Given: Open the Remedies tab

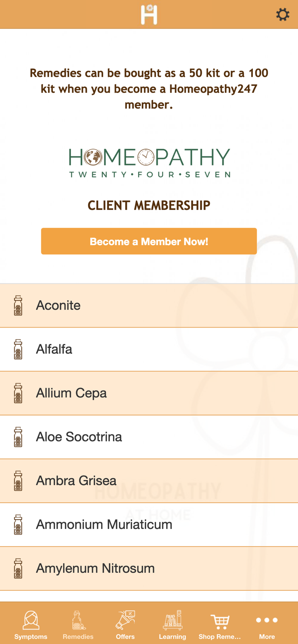Looking at the screenshot, I should (78, 625).
